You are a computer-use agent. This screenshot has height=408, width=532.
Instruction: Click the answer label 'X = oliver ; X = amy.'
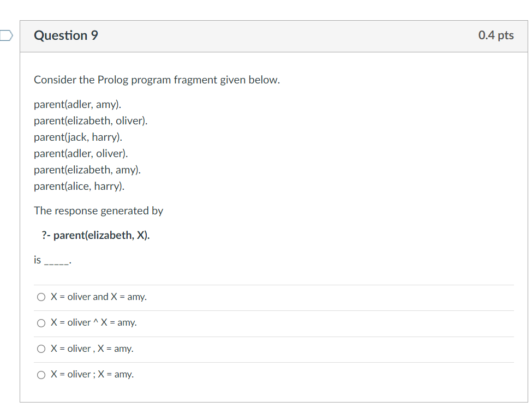[92, 374]
